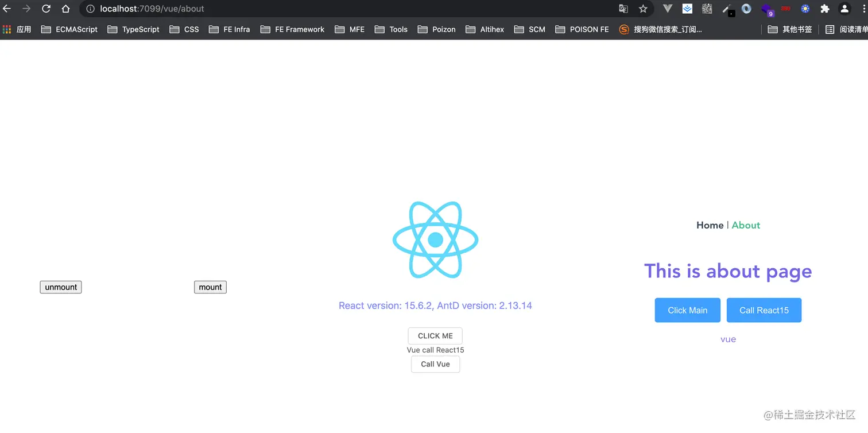Open the 搜狗微信搜索 bookmark
This screenshot has height=433, width=868.
point(660,29)
